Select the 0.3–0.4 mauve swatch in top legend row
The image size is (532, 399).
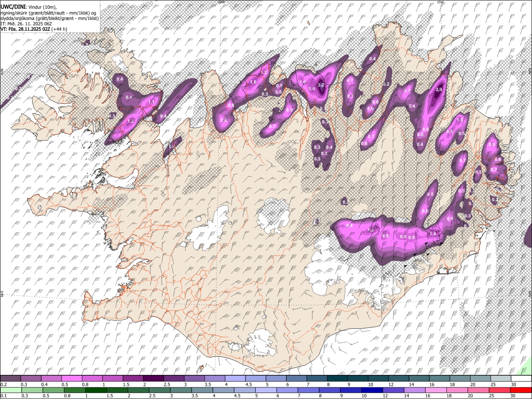[31, 378]
